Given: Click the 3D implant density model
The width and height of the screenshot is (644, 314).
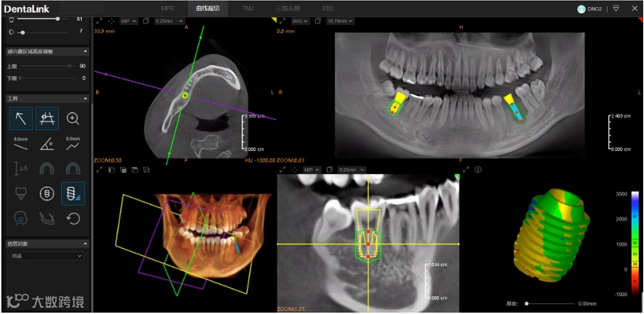Looking at the screenshot, I should 551,237.
